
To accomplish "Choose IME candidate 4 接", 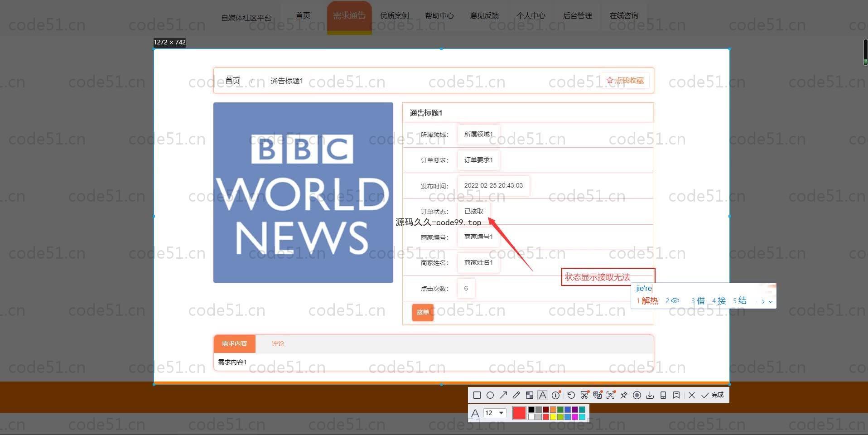I will coord(719,301).
